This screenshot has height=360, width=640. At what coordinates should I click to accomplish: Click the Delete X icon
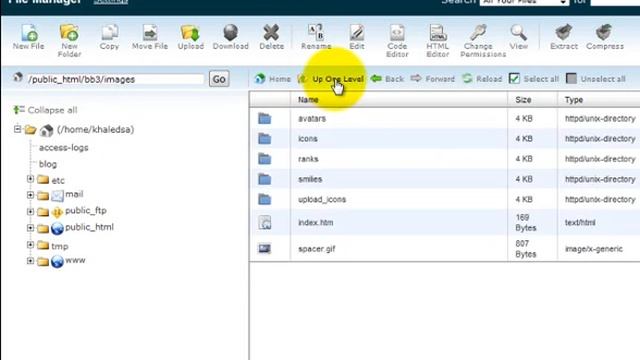click(x=271, y=33)
